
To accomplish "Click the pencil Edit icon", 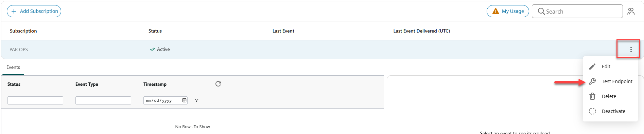I will pyautogui.click(x=592, y=66).
